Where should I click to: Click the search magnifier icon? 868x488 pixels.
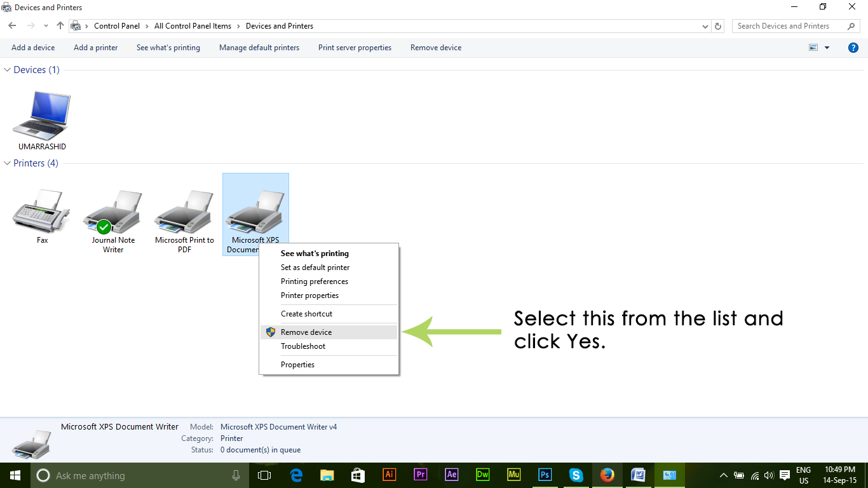851,26
